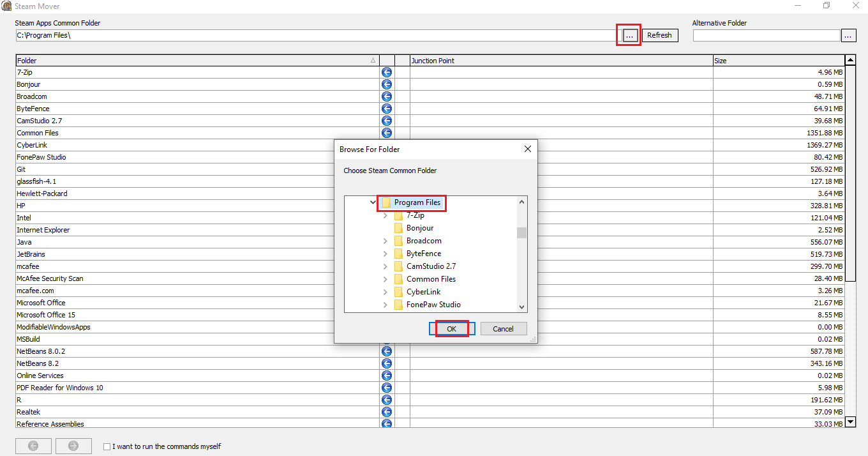Expand the CyberLink node in folder tree

[x=385, y=292]
